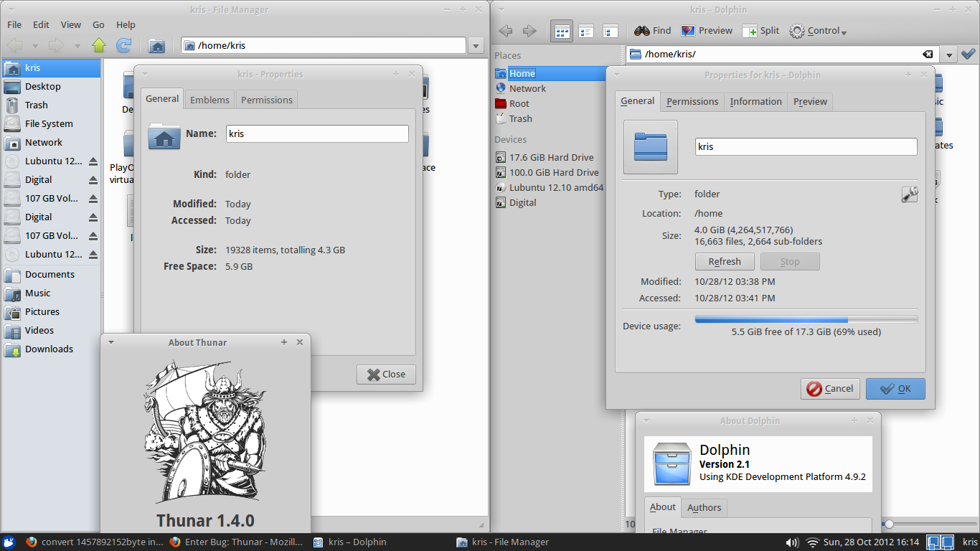This screenshot has width=980, height=551.
Task: Open the Dolphin Control menu dropdown
Action: click(x=818, y=31)
